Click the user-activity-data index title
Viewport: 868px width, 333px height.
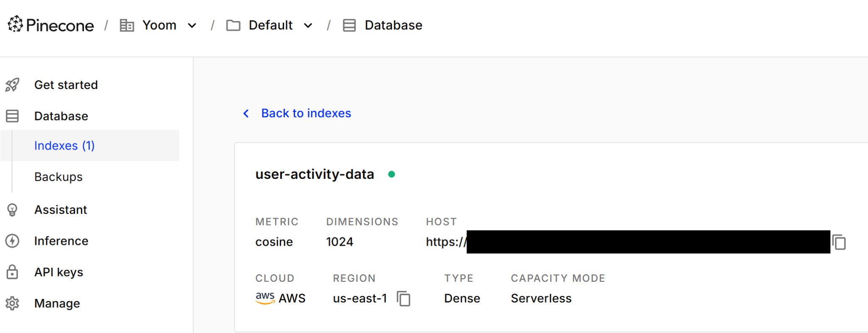pos(314,174)
